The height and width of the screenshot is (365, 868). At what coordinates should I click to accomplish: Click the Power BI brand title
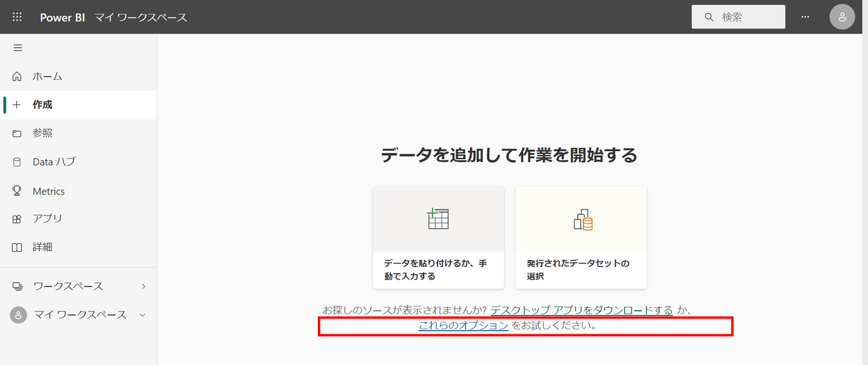(62, 17)
